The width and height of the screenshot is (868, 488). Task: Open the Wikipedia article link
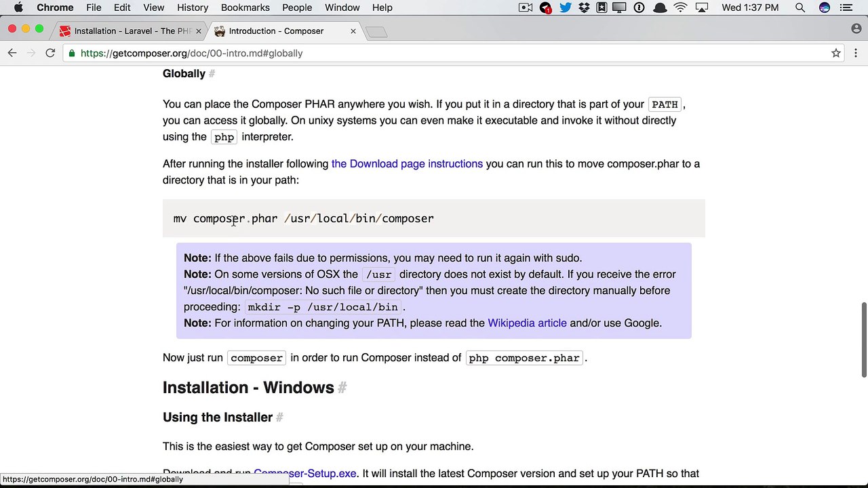[x=527, y=323]
